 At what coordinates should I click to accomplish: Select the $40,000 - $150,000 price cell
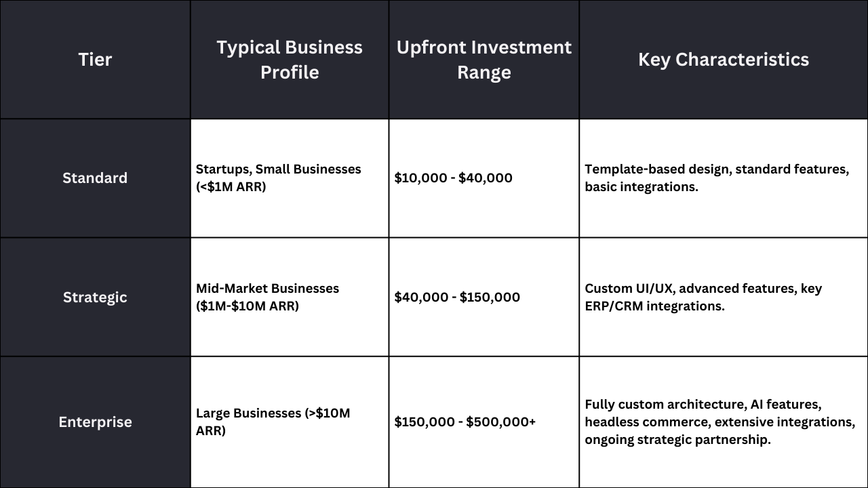pyautogui.click(x=484, y=297)
